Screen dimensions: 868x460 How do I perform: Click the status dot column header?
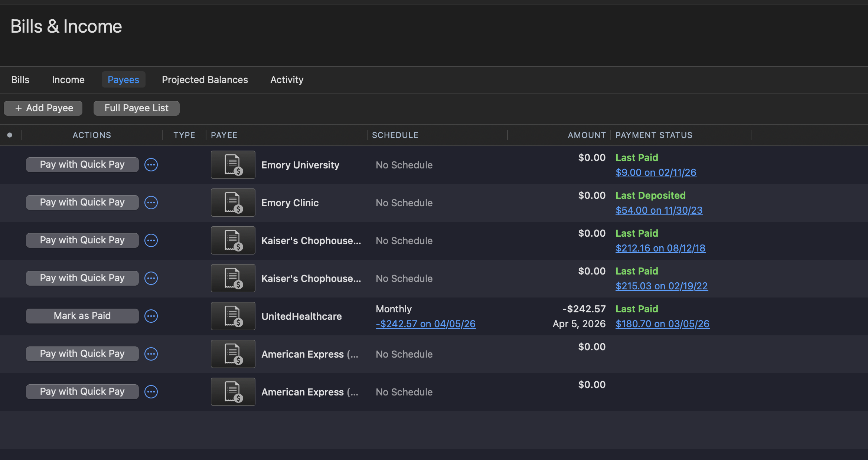pyautogui.click(x=10, y=135)
